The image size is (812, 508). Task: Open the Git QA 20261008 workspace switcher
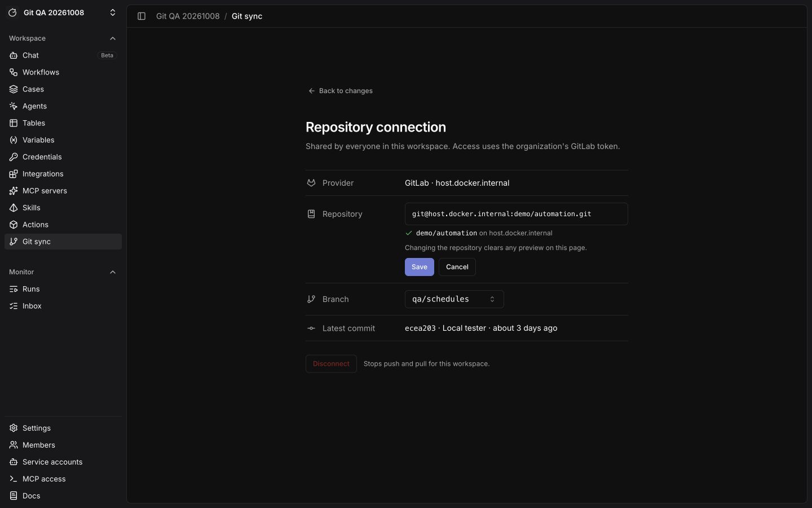coord(63,12)
